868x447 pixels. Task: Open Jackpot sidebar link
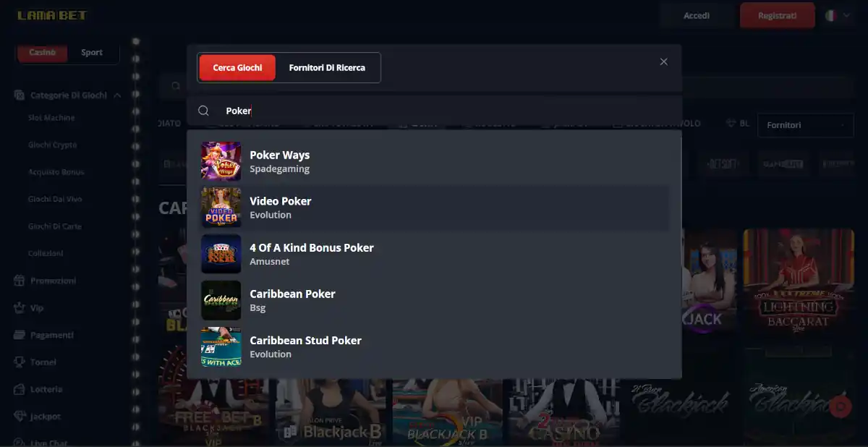tap(46, 417)
